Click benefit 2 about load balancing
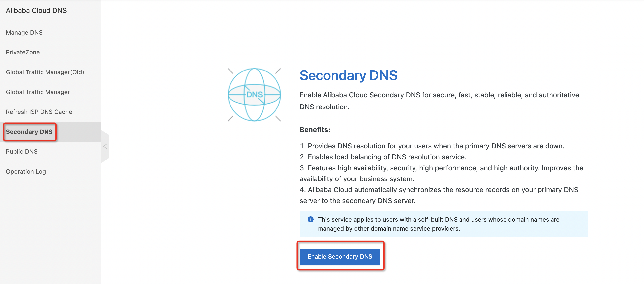This screenshot has height=284, width=644. coord(383,157)
